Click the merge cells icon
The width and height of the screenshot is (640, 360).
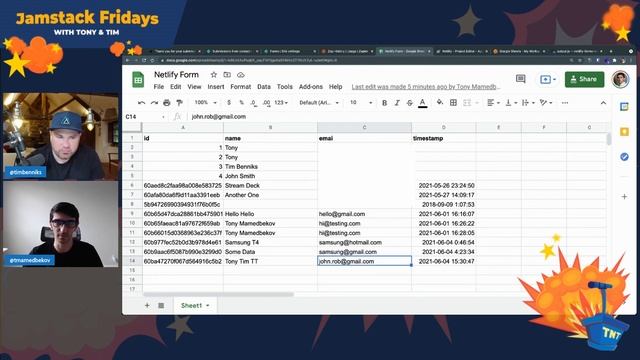pos(467,103)
